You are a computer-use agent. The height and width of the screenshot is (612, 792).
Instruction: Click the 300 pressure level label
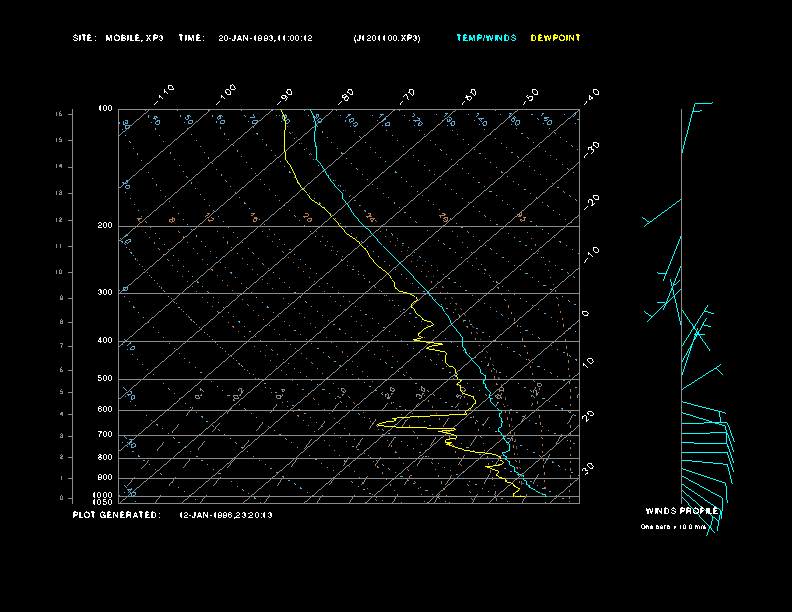click(105, 292)
